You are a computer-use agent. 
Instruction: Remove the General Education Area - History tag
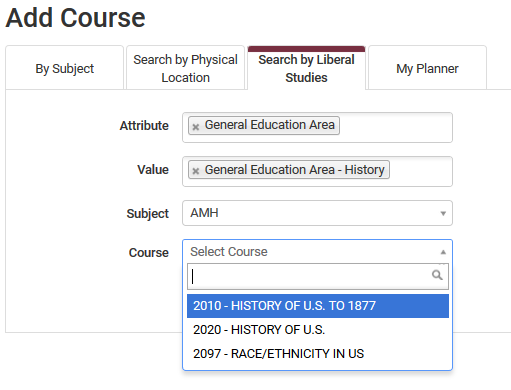(196, 171)
